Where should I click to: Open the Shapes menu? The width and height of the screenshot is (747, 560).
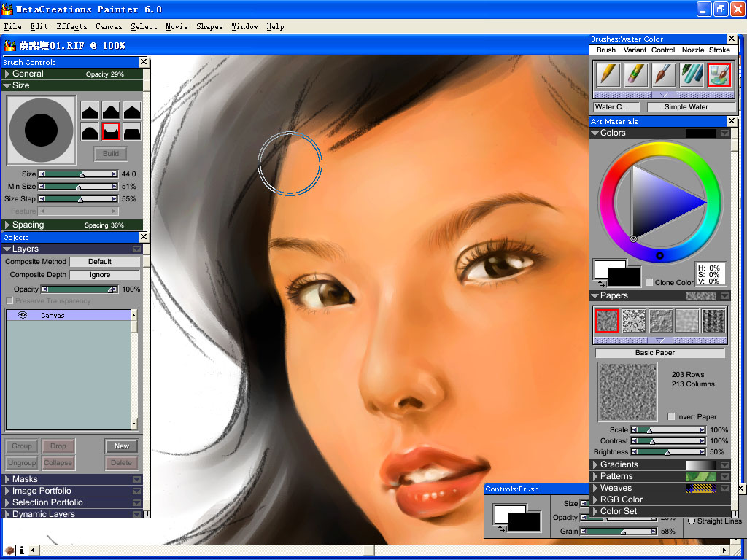pos(209,27)
